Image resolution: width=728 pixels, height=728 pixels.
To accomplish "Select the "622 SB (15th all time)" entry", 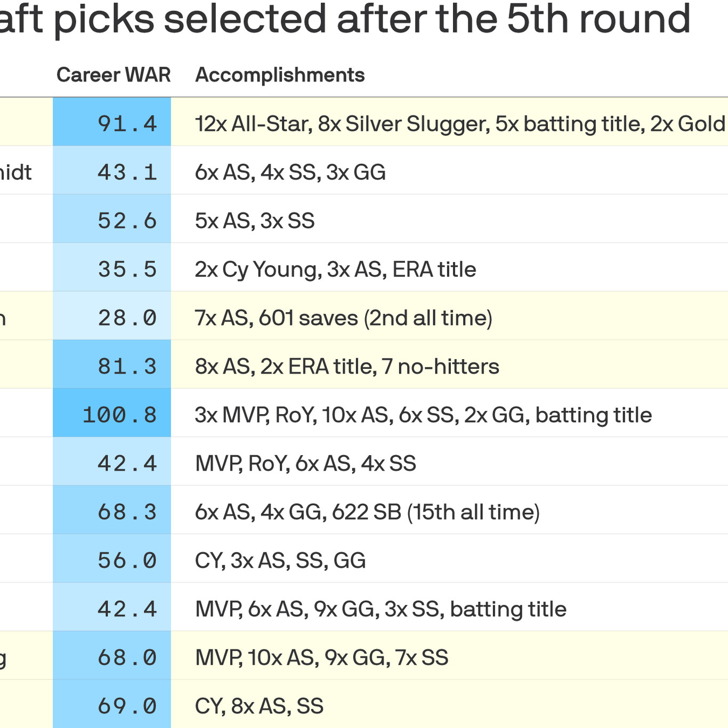I will coord(435,512).
